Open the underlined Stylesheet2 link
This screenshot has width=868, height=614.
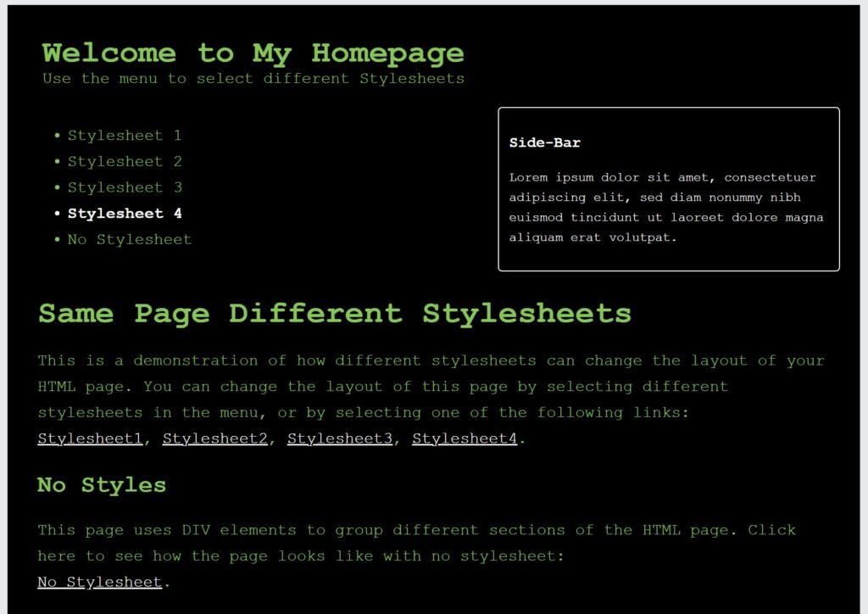(215, 439)
